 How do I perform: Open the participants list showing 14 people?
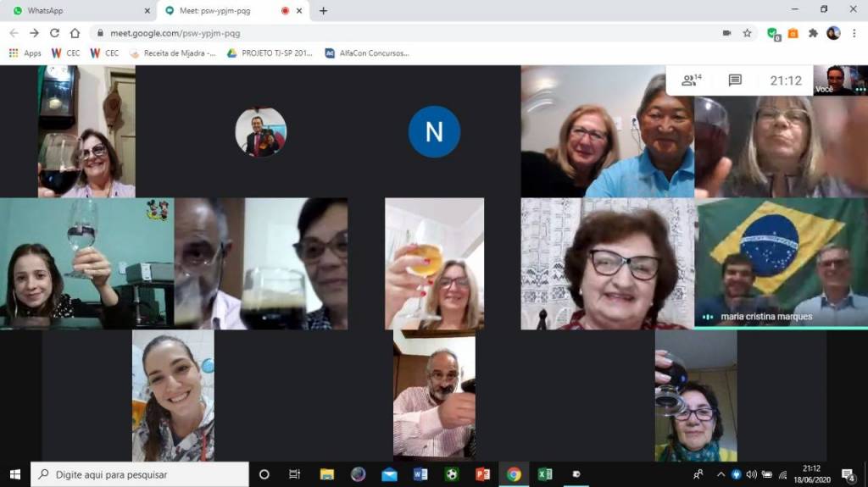[692, 80]
